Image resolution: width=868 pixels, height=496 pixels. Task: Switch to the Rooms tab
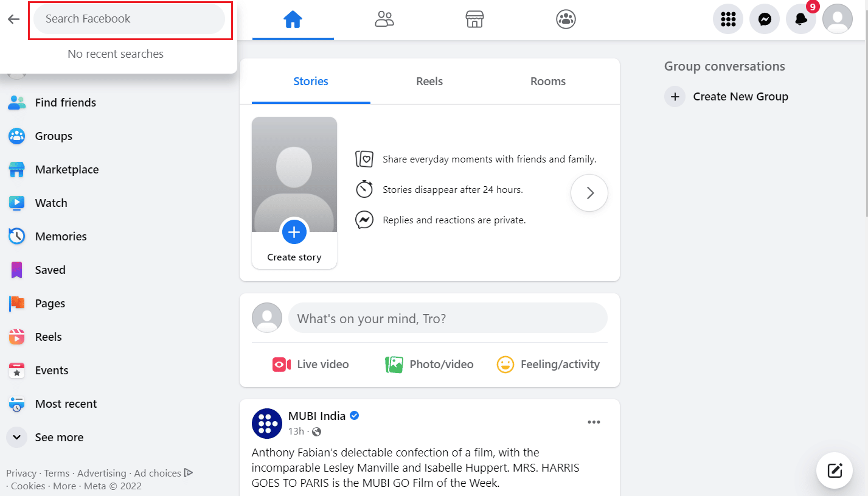pyautogui.click(x=548, y=82)
